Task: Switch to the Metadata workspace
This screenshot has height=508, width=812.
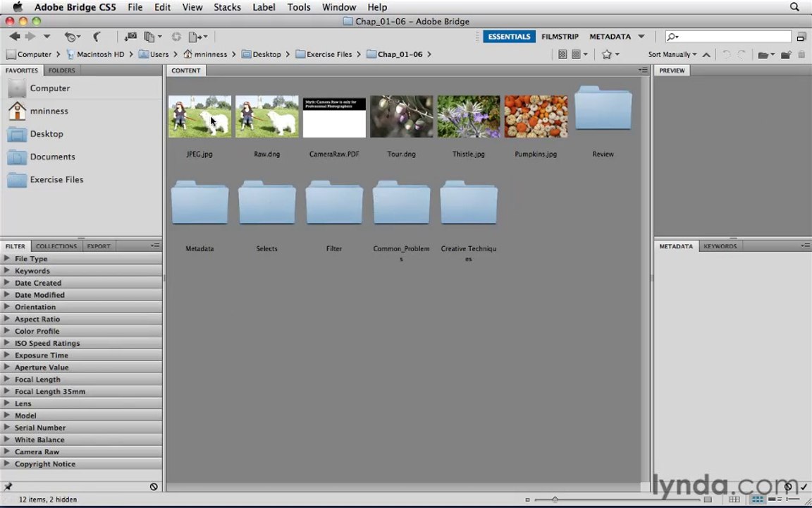Action: [610, 37]
